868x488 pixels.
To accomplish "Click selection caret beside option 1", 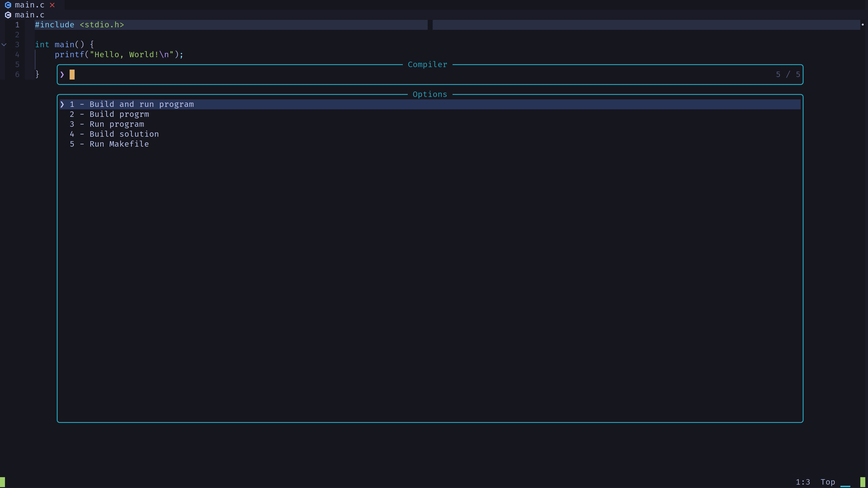I will click(62, 104).
